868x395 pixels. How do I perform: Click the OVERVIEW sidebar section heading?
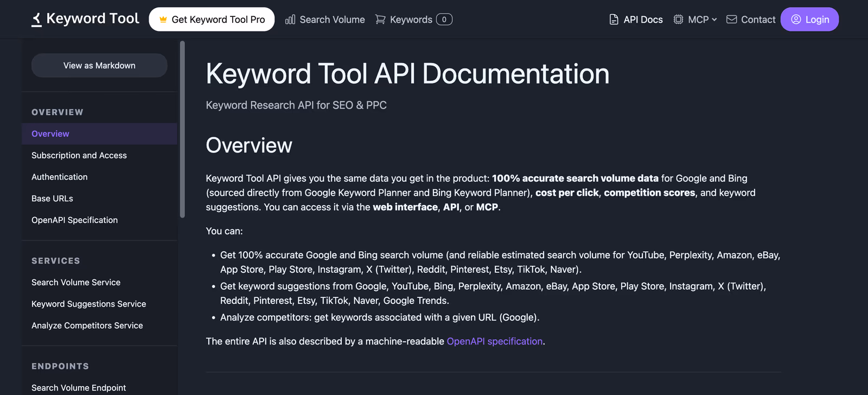[x=58, y=112]
